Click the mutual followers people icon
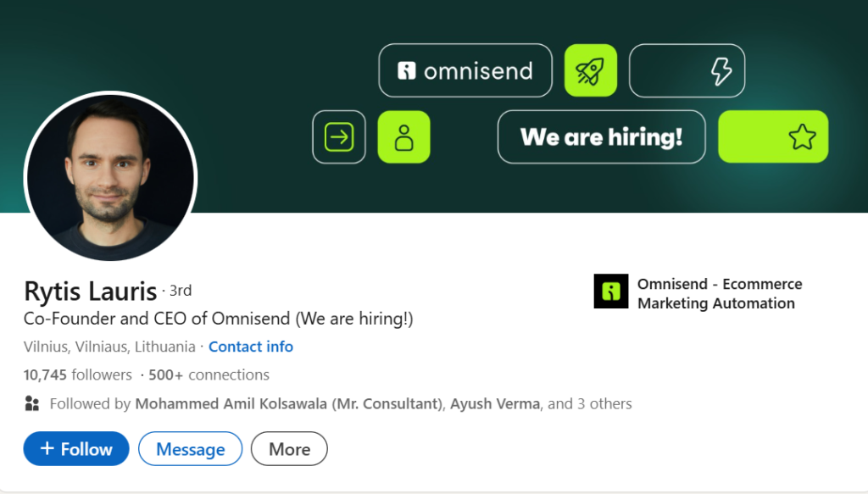The width and height of the screenshot is (868, 494). [32, 403]
